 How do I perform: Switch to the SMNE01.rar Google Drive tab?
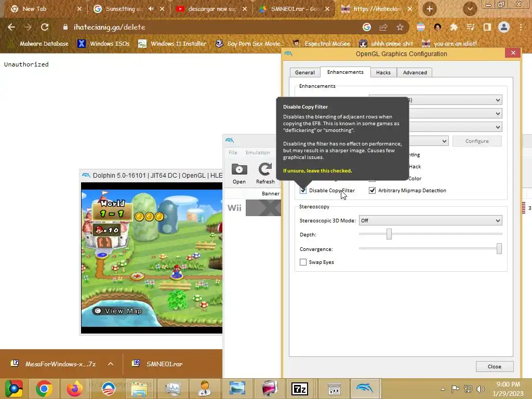coord(294,9)
